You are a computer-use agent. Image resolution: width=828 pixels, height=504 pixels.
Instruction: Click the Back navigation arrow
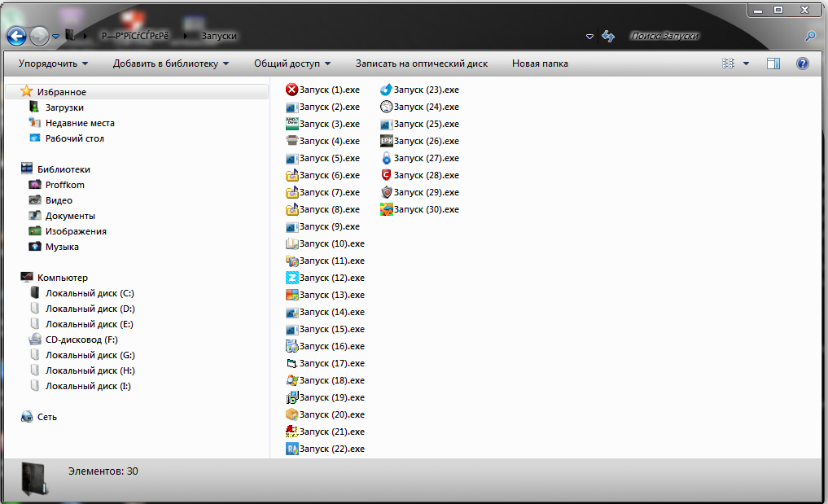[x=16, y=36]
